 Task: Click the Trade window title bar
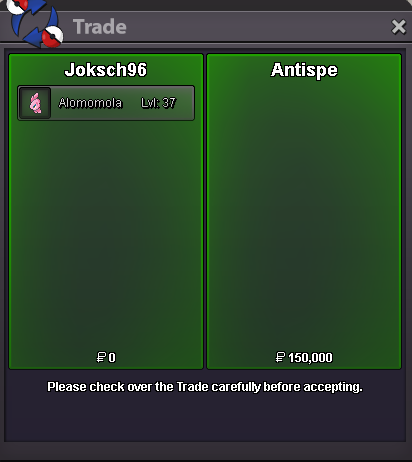(x=233, y=27)
